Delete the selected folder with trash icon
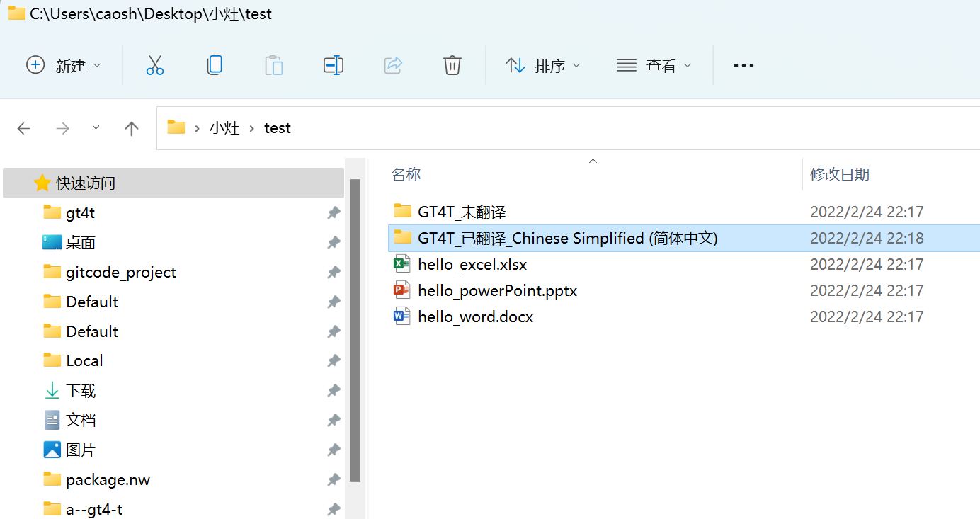 click(x=452, y=65)
